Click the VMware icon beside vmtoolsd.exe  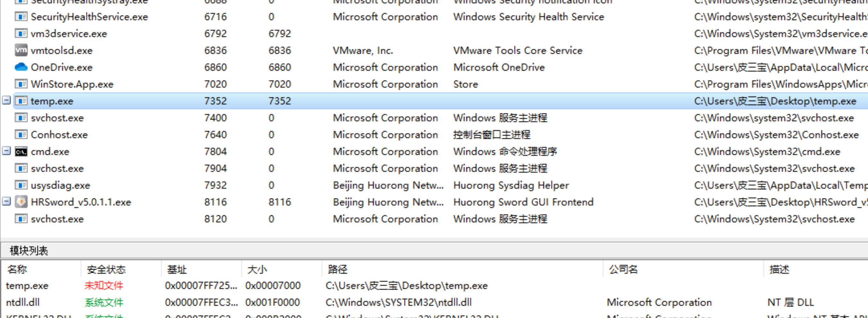(21, 50)
